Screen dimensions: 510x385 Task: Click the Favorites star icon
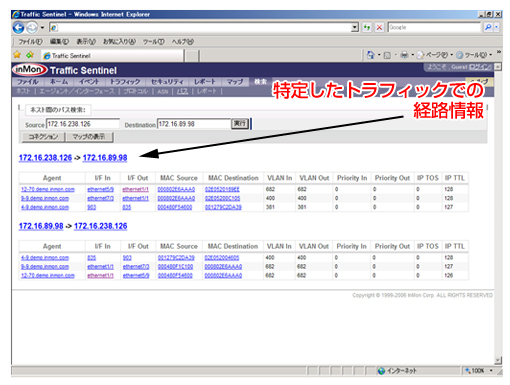click(x=17, y=55)
